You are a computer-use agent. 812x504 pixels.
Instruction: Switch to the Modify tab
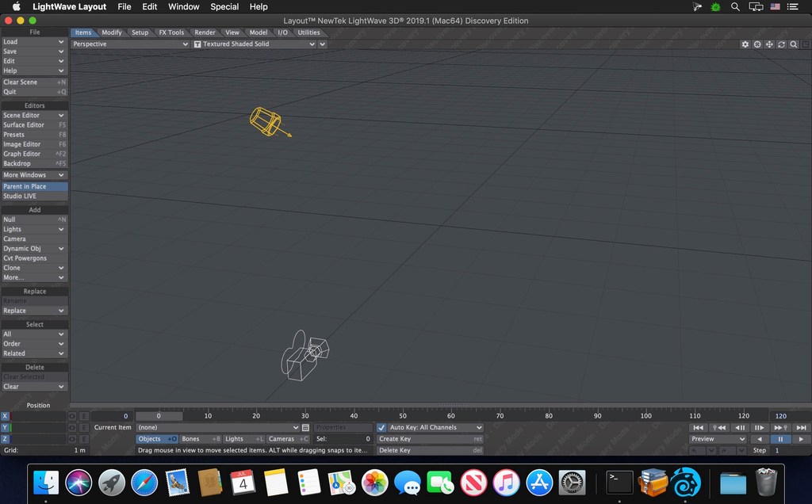pyautogui.click(x=111, y=32)
